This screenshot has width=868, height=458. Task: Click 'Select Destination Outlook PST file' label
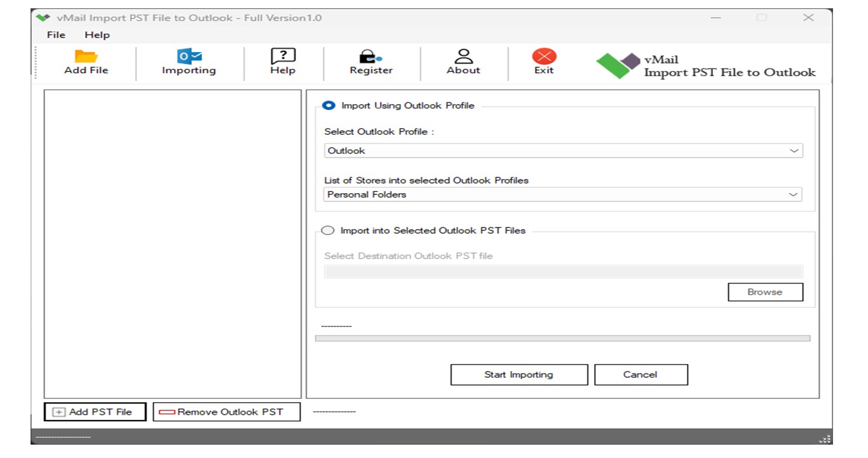[x=409, y=256]
